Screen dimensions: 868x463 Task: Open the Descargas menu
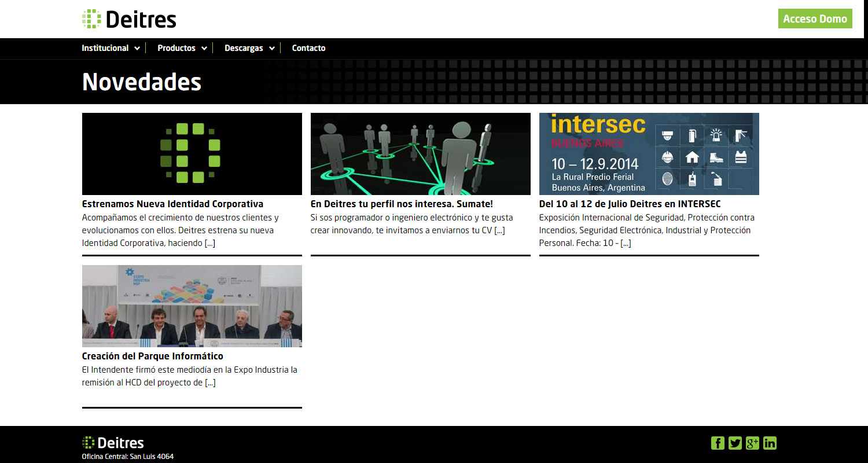[244, 48]
